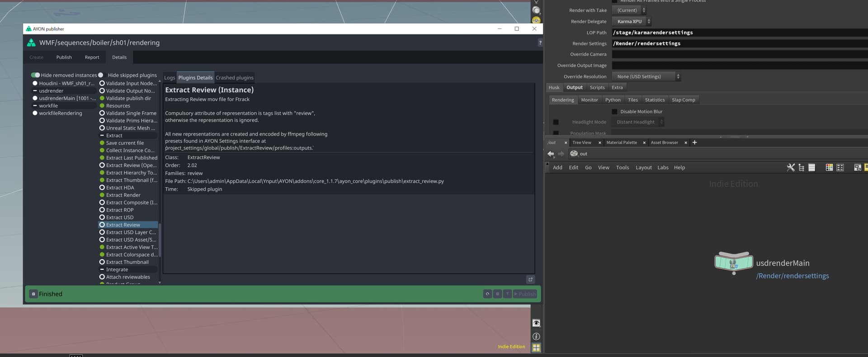The height and width of the screenshot is (357, 868).
Task: Switch to the Husk parameter tab
Action: (554, 88)
